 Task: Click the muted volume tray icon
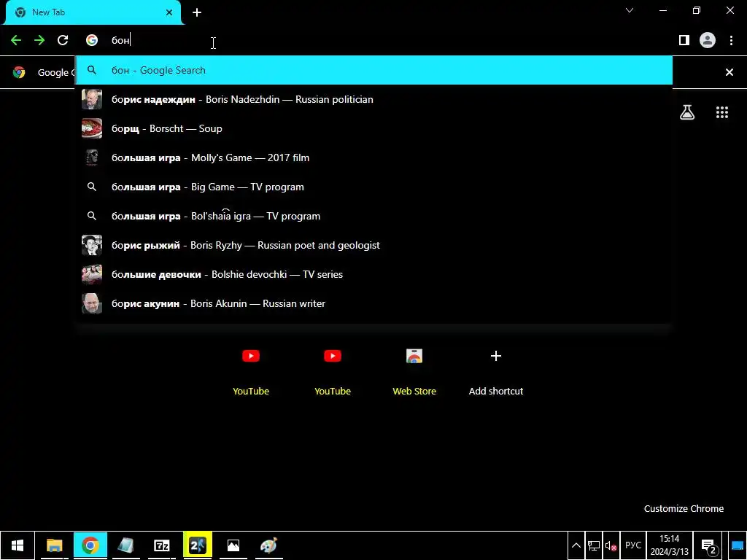611,545
